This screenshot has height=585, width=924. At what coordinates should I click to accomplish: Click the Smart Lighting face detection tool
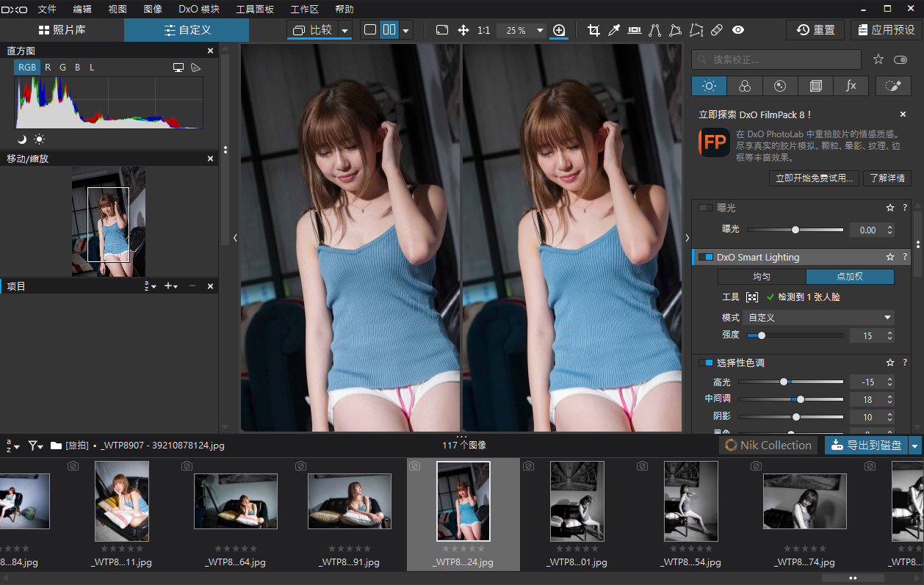tap(752, 297)
